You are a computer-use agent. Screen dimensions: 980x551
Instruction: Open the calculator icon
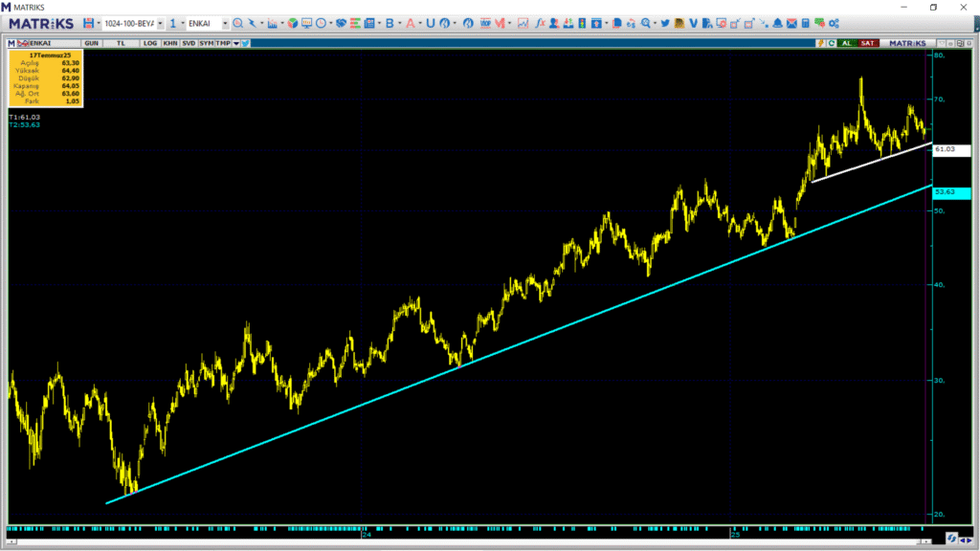click(x=806, y=23)
